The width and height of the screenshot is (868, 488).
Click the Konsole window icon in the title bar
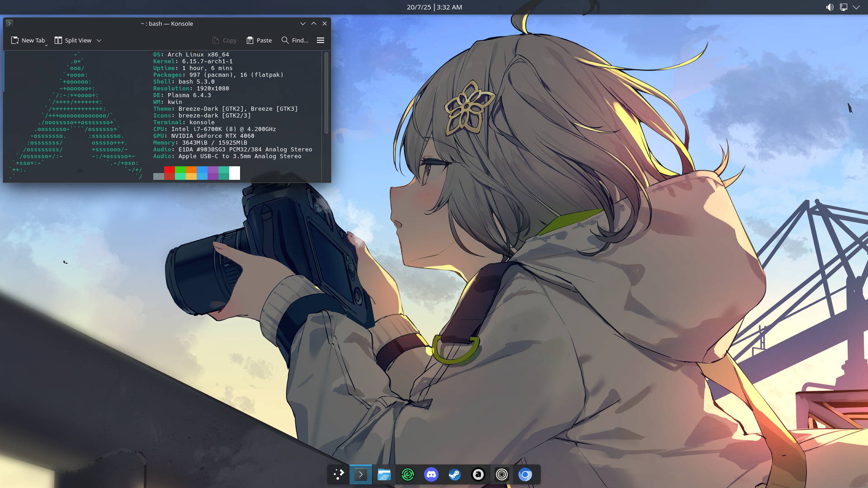(9, 23)
